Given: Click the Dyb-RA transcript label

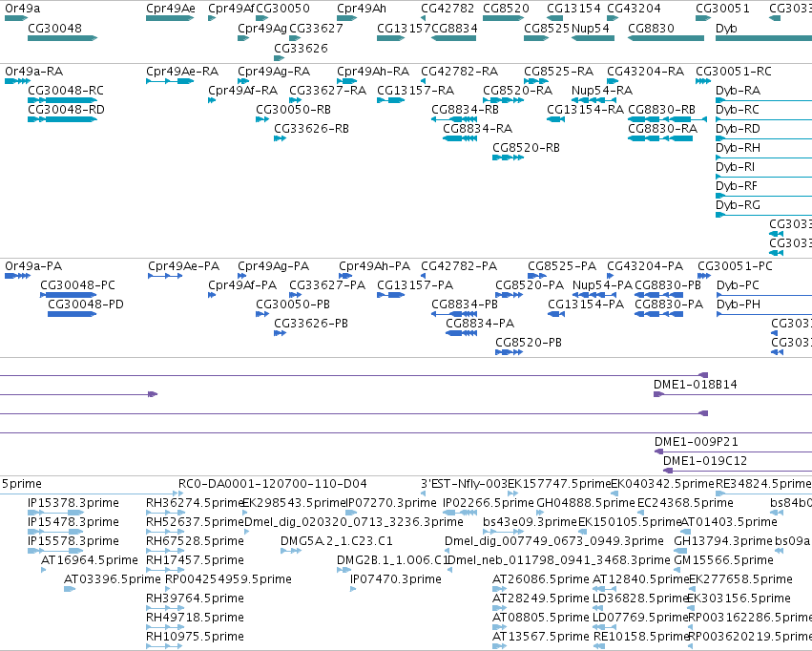Looking at the screenshot, I should coord(738,90).
